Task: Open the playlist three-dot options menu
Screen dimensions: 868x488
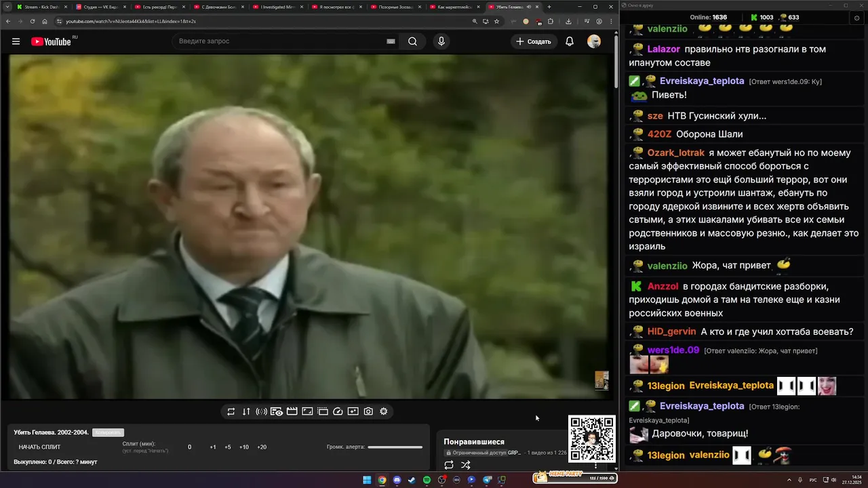Action: coord(596,466)
